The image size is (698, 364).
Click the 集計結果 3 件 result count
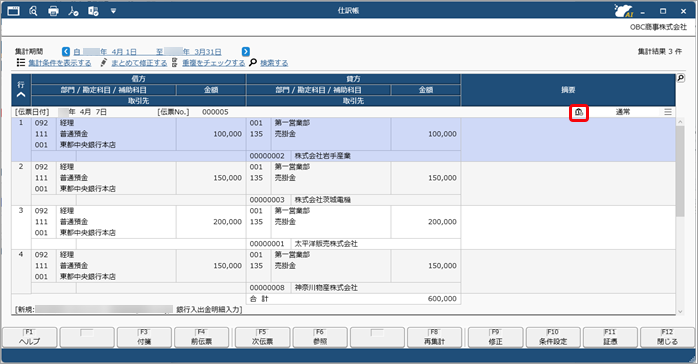tap(660, 52)
